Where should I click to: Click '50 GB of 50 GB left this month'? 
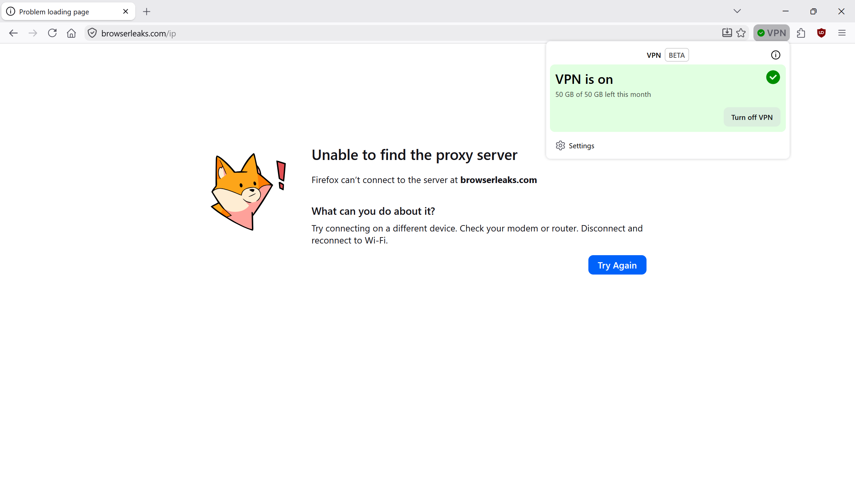coord(603,95)
